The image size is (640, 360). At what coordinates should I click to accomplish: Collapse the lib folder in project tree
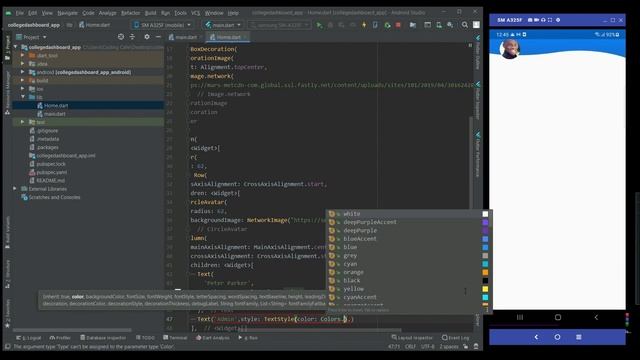[x=23, y=97]
